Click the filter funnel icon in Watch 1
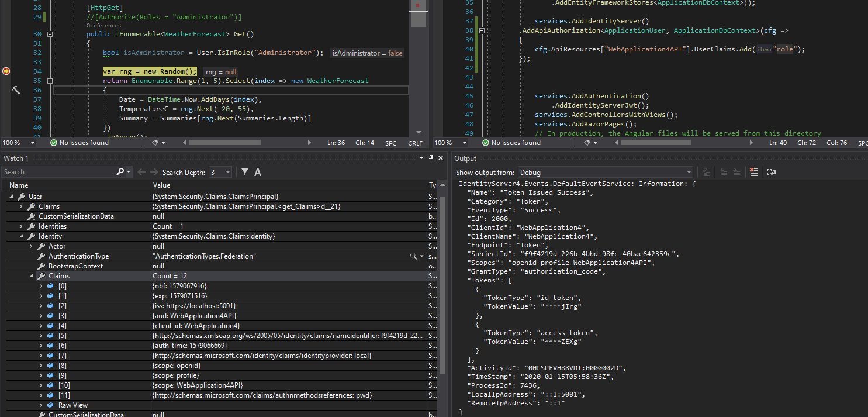Viewport: 868px width, 417px height. coord(245,172)
